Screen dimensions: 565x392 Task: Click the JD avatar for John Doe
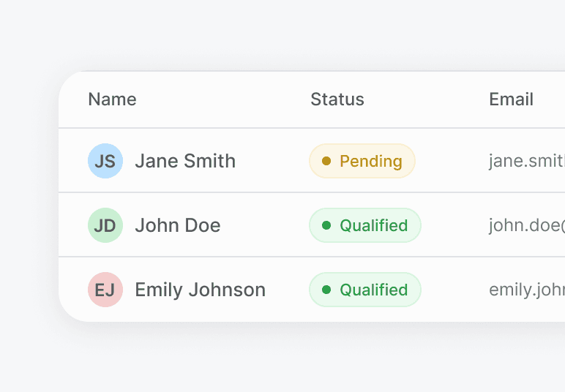click(x=105, y=225)
